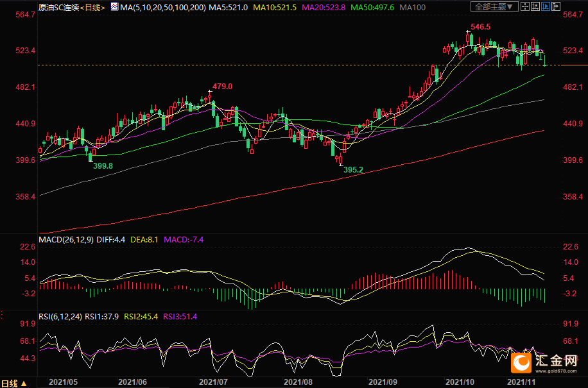Click the MA100 label

click(x=413, y=7)
